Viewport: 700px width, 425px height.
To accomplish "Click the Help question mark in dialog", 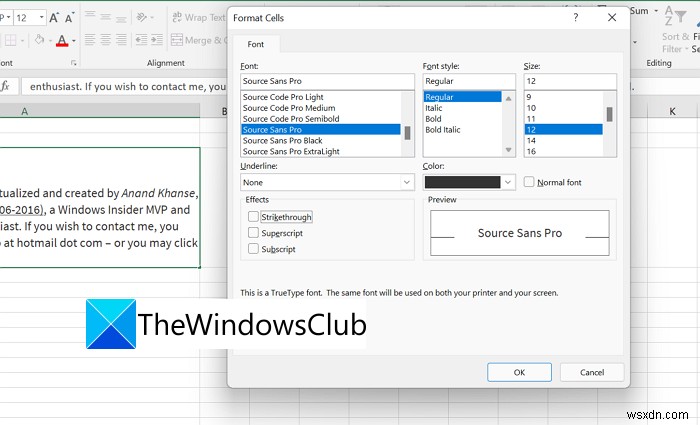I will [575, 17].
